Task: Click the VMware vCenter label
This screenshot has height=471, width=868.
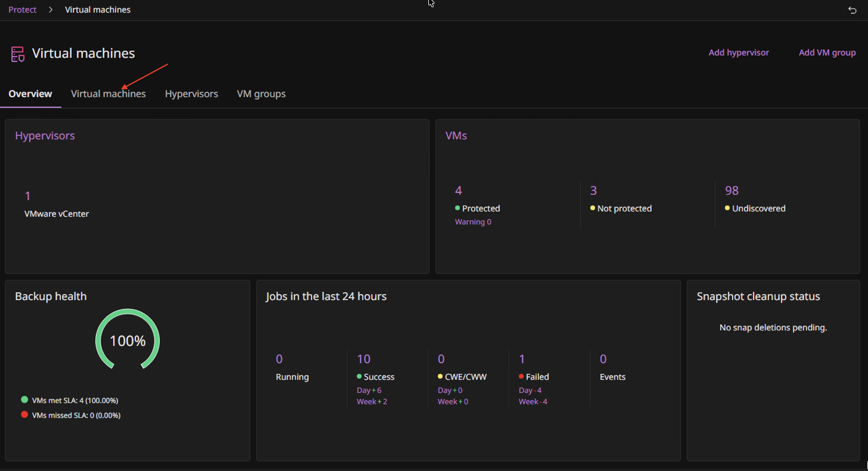Action: click(57, 214)
